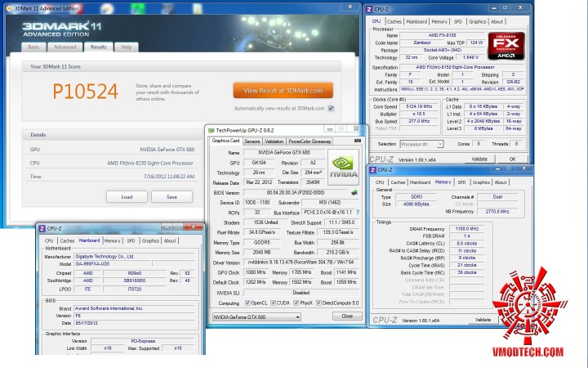Click the DRAM Frequency 1108.0 MHz value

pyautogui.click(x=467, y=228)
